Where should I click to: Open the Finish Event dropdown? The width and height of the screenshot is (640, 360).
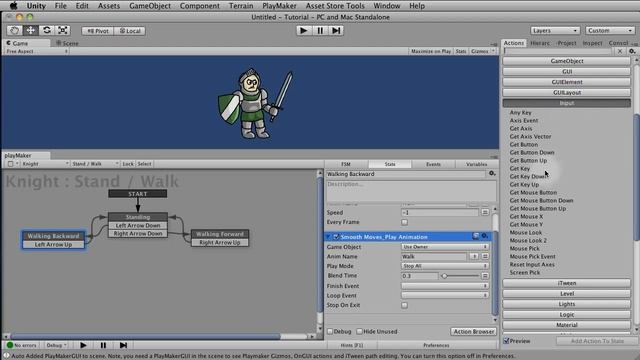pyautogui.click(x=445, y=286)
